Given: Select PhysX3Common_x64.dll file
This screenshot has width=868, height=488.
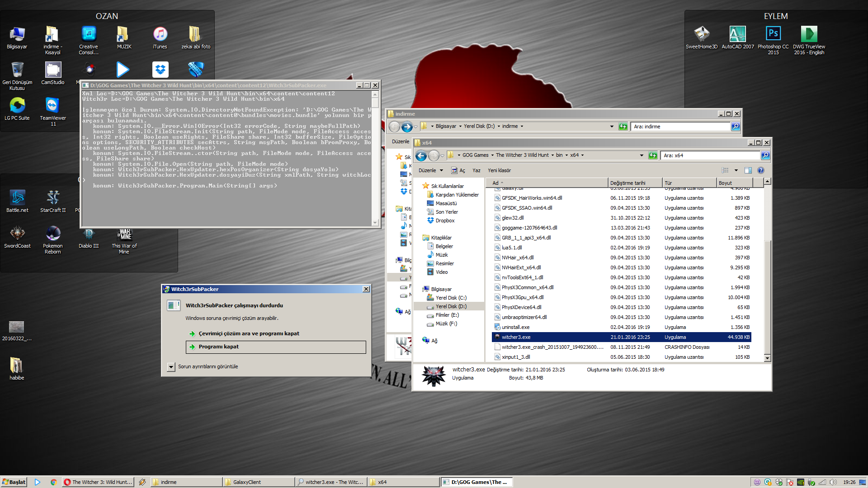Looking at the screenshot, I should pos(621,287).
